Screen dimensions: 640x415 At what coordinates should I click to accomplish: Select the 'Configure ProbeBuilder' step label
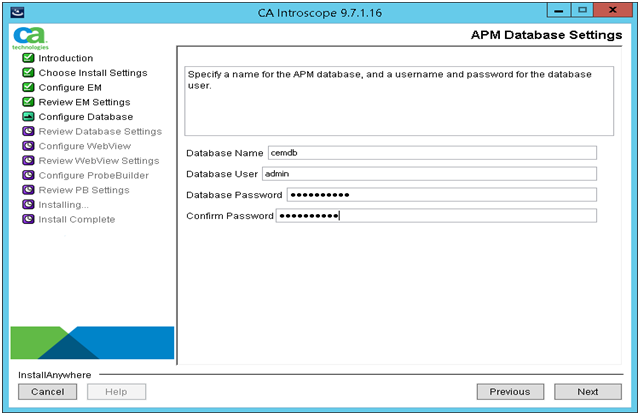click(93, 175)
